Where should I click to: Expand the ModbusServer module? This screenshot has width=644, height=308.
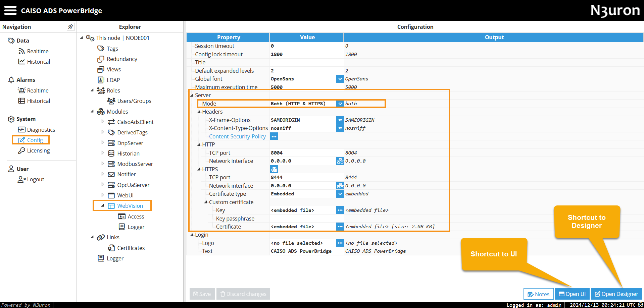coord(103,164)
